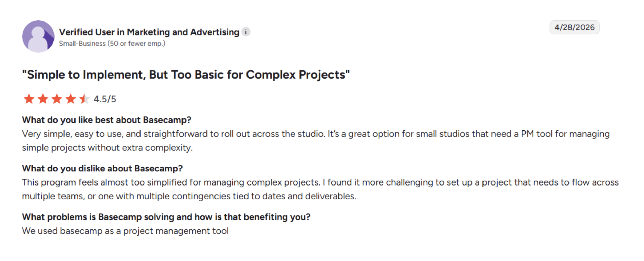Screen dimensions: 644x261
Task: Click the "What problems is Basecamp solving" heading
Action: [x=166, y=217]
